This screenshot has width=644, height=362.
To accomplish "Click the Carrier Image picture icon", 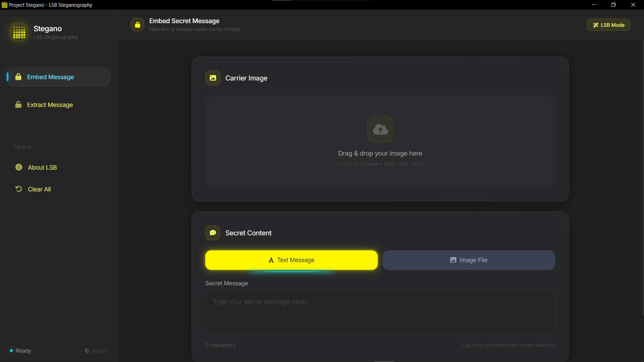I will tap(213, 78).
